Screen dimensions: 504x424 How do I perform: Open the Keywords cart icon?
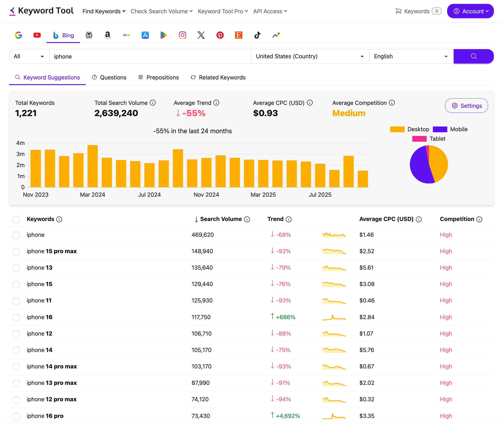click(x=398, y=11)
